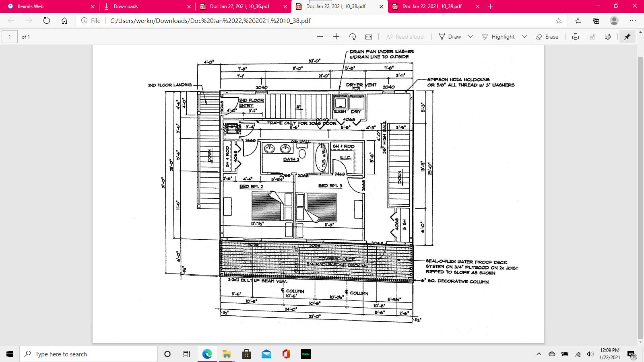Rotate the PDF page

click(353, 37)
